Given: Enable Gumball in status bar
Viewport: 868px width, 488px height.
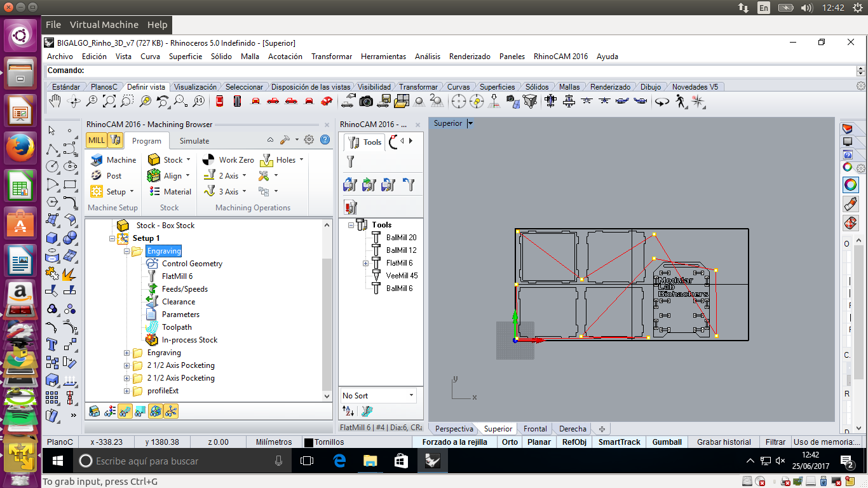Looking at the screenshot, I should pyautogui.click(x=667, y=442).
